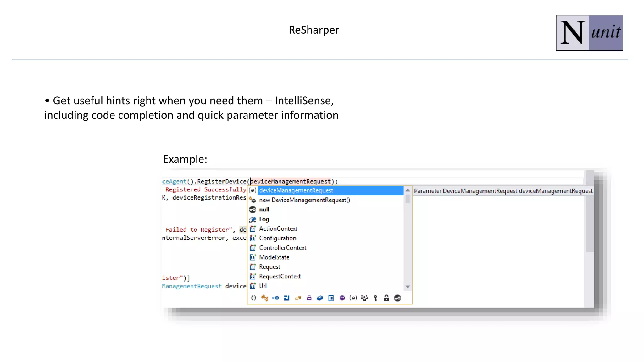
Task: Click the constructor icon beside new DeviceManagementRequest()
Action: (253, 200)
